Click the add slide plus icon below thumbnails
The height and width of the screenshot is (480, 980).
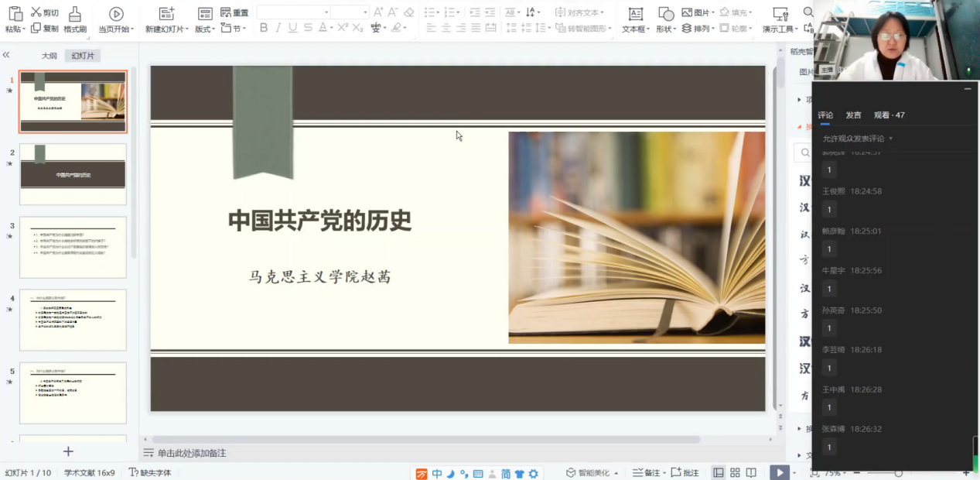[68, 451]
